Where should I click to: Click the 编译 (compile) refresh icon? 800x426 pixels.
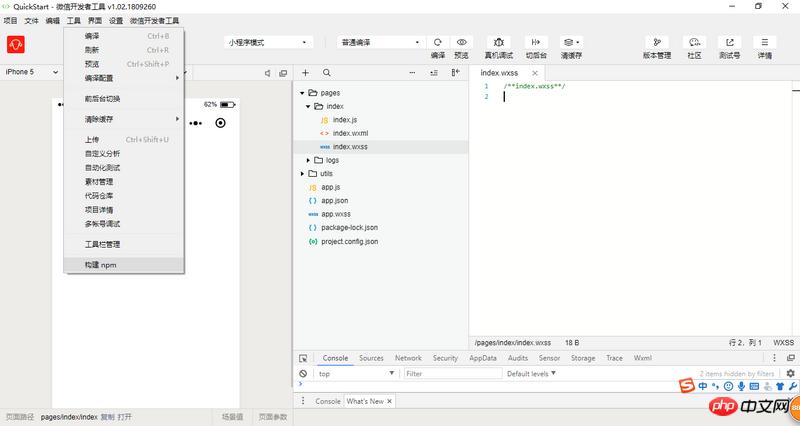coord(437,43)
